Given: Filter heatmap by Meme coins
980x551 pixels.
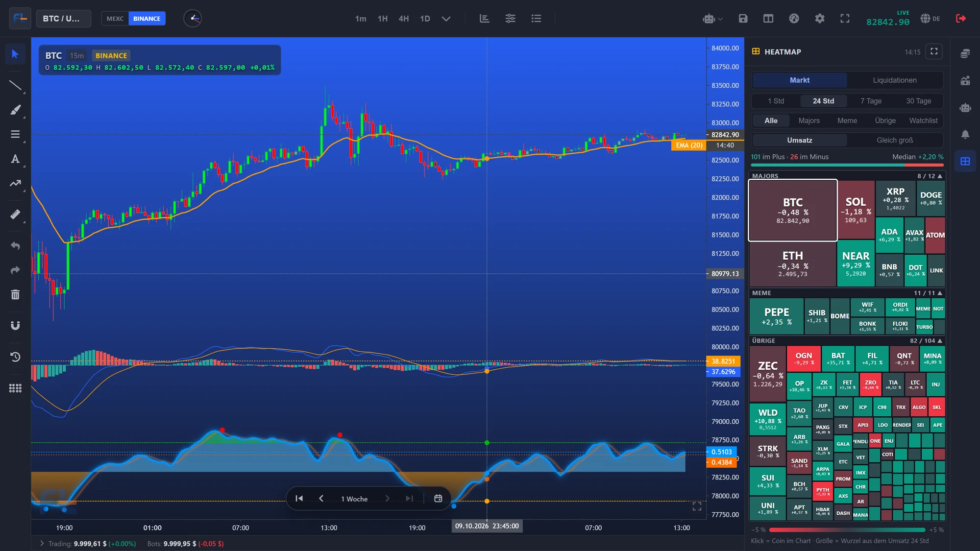Looking at the screenshot, I should point(847,120).
